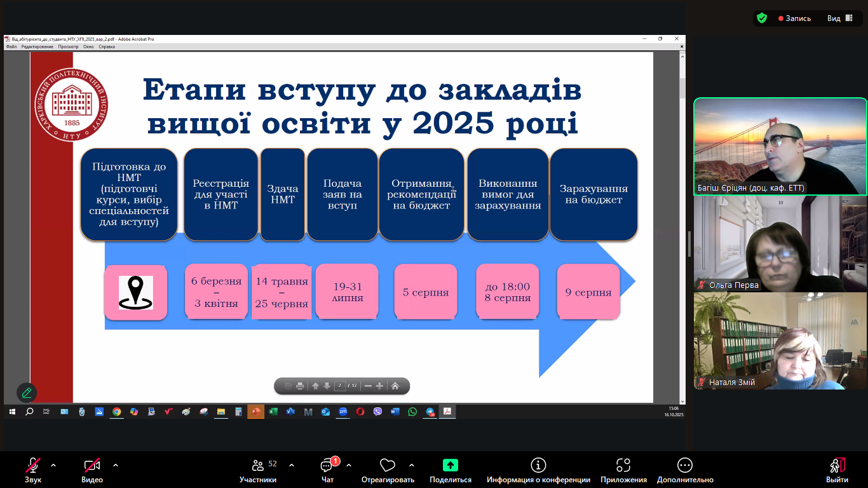Unmute the microphone with the Звук button
Screen dimensions: 868x488
point(33,470)
